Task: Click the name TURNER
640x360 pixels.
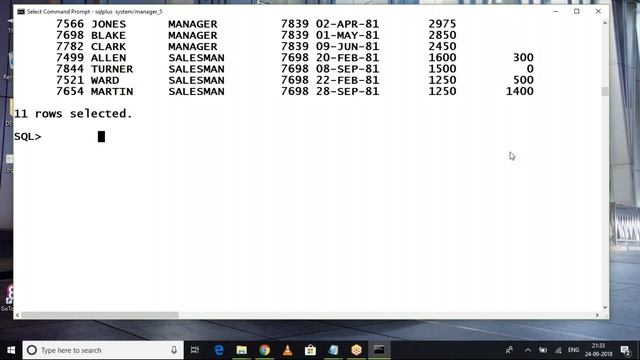Action: tap(112, 69)
